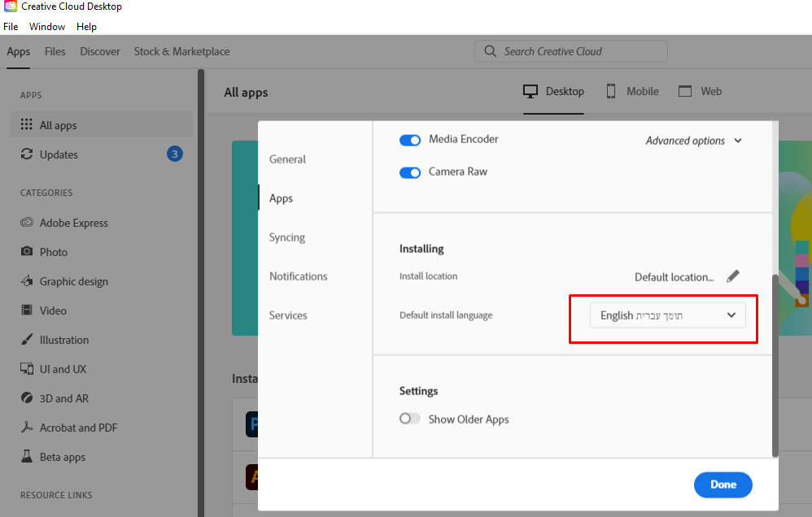Viewport: 812px width, 517px height.
Task: Click the Updates count badge showing 3
Action: point(174,154)
